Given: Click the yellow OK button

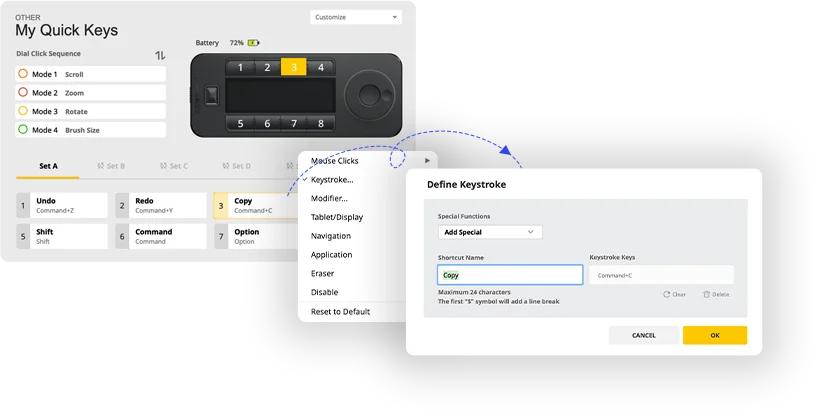Looking at the screenshot, I should [714, 335].
